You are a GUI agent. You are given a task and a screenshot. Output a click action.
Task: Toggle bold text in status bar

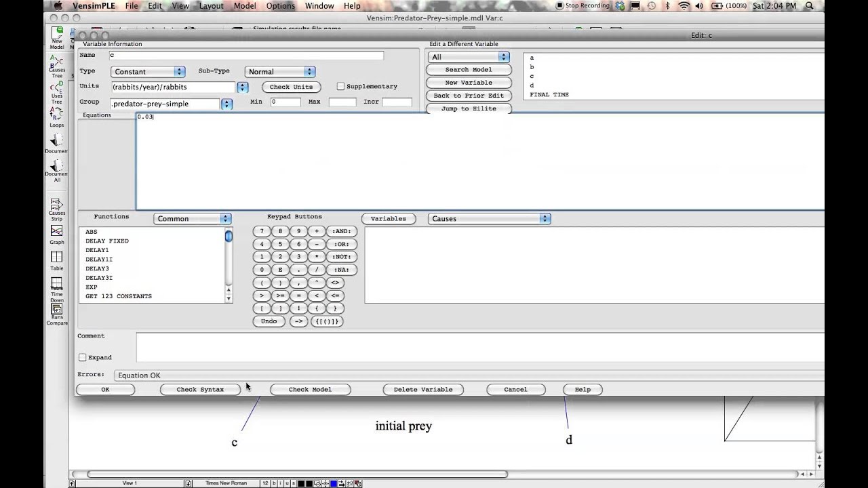coord(275,483)
